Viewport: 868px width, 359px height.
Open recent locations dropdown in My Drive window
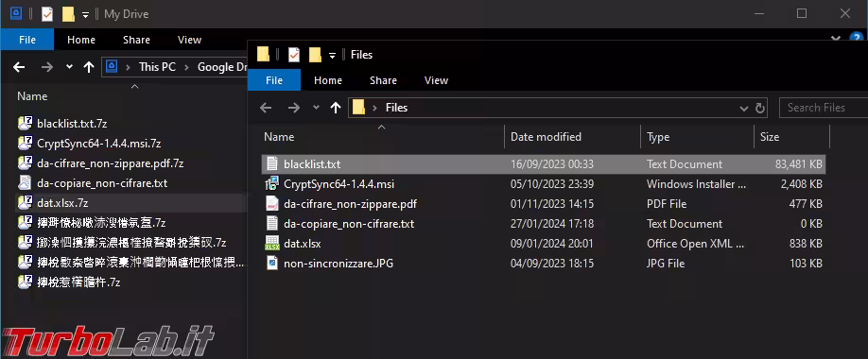(x=69, y=67)
